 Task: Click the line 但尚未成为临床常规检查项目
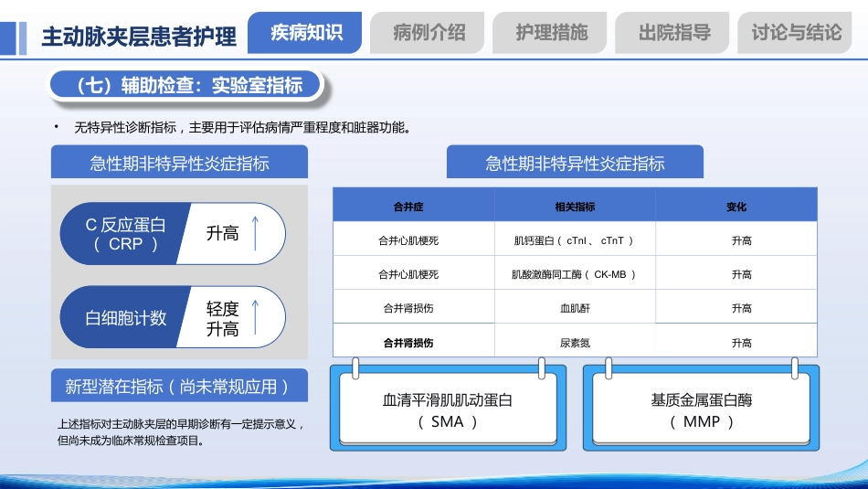(x=131, y=441)
